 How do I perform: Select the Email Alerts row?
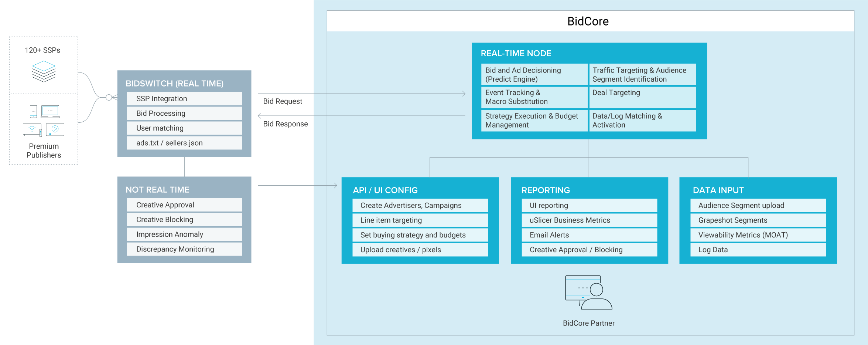[x=590, y=235]
